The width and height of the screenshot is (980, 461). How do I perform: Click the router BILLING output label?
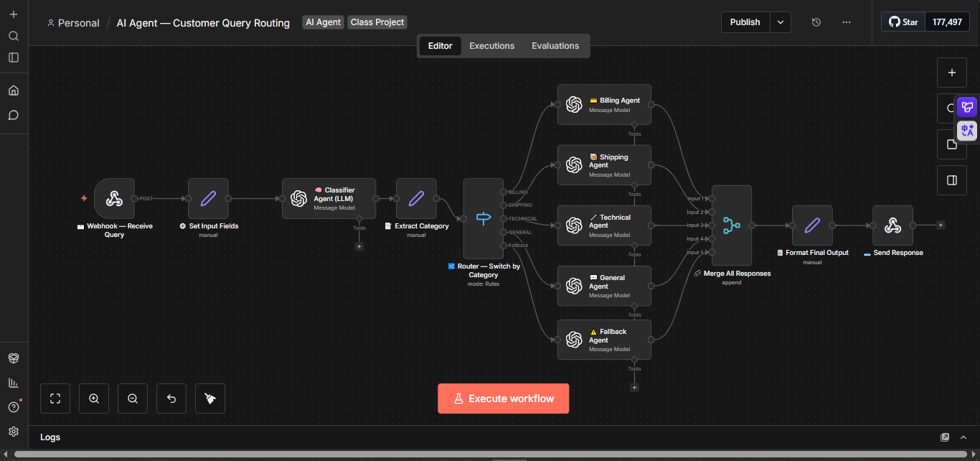coord(518,192)
